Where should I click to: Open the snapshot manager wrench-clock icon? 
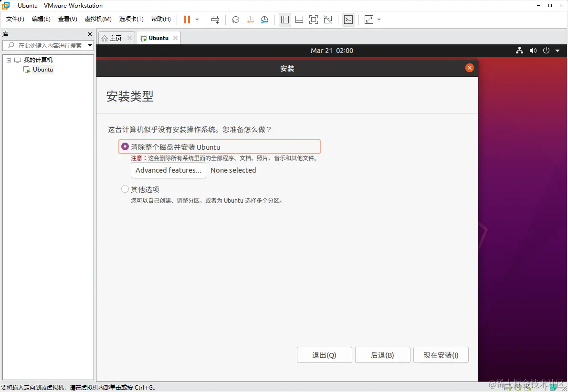tap(264, 20)
